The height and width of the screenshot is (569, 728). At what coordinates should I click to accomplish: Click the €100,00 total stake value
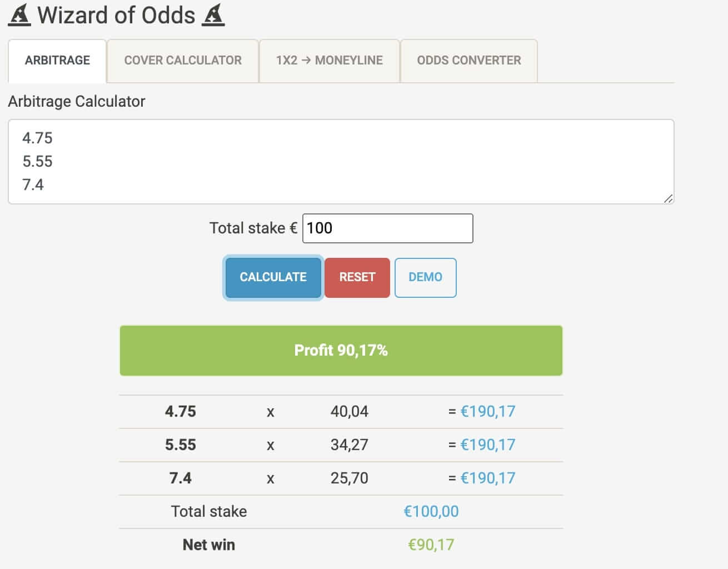click(x=431, y=512)
